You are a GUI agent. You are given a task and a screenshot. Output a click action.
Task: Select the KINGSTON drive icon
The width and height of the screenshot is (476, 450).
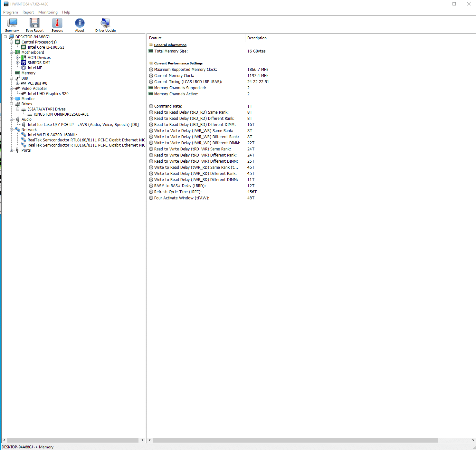coord(30,114)
